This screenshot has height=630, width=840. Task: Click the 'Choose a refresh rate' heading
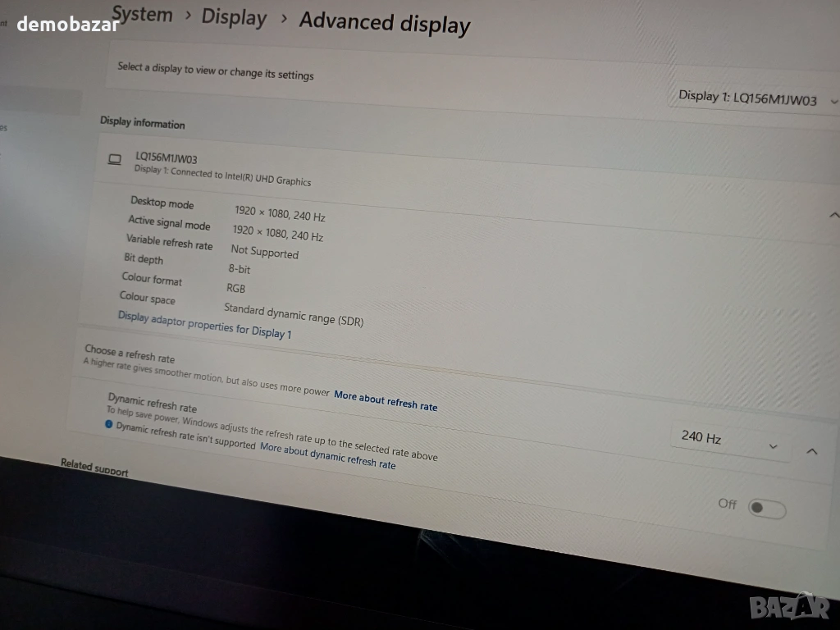(130, 354)
